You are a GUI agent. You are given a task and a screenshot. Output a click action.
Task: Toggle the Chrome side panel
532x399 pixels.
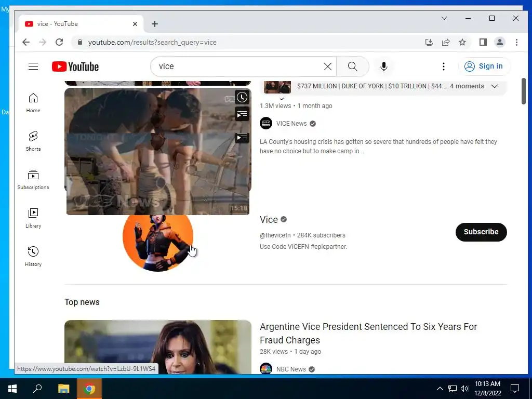coord(483,42)
